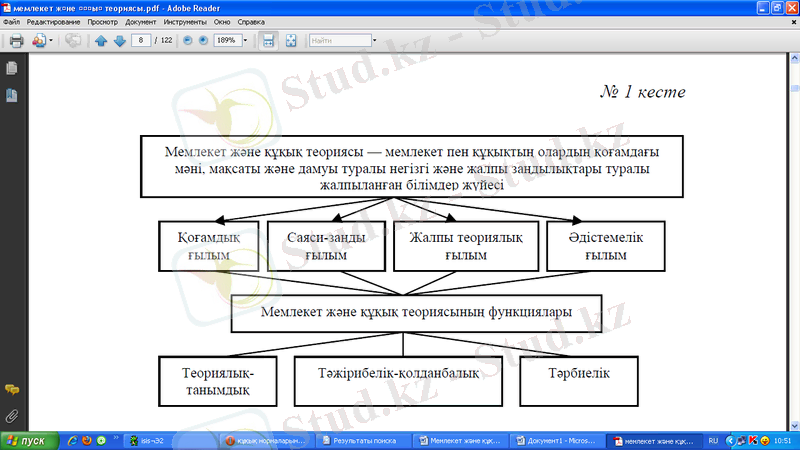Switch to Результаты поиска taskbar window
800x450 pixels.
coord(363,441)
